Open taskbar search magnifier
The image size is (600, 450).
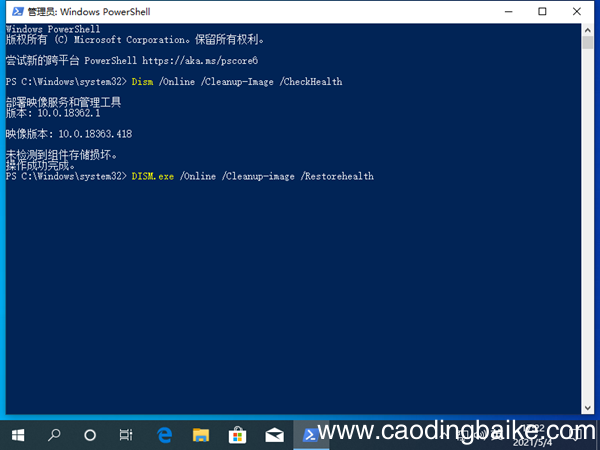54,434
